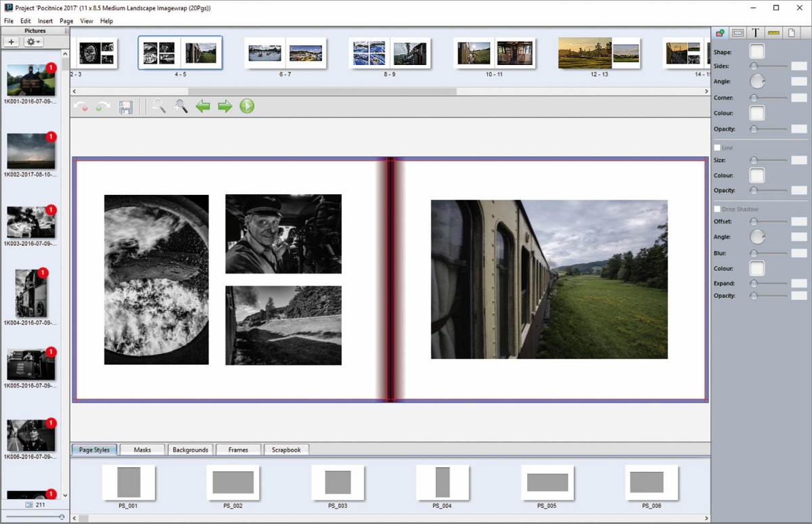Click the Sides value field
This screenshot has height=524, width=812.
click(799, 66)
